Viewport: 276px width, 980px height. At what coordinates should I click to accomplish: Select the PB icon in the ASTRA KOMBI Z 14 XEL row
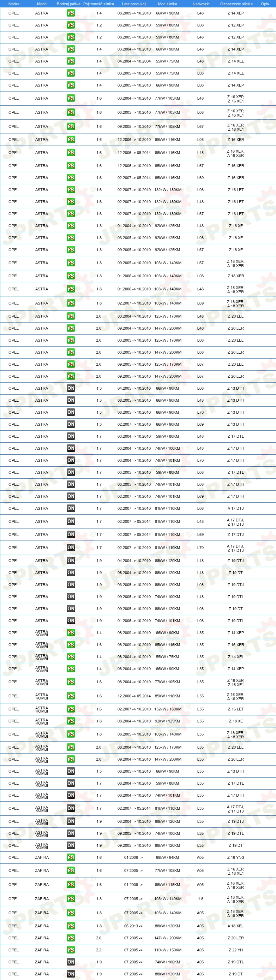click(x=71, y=657)
